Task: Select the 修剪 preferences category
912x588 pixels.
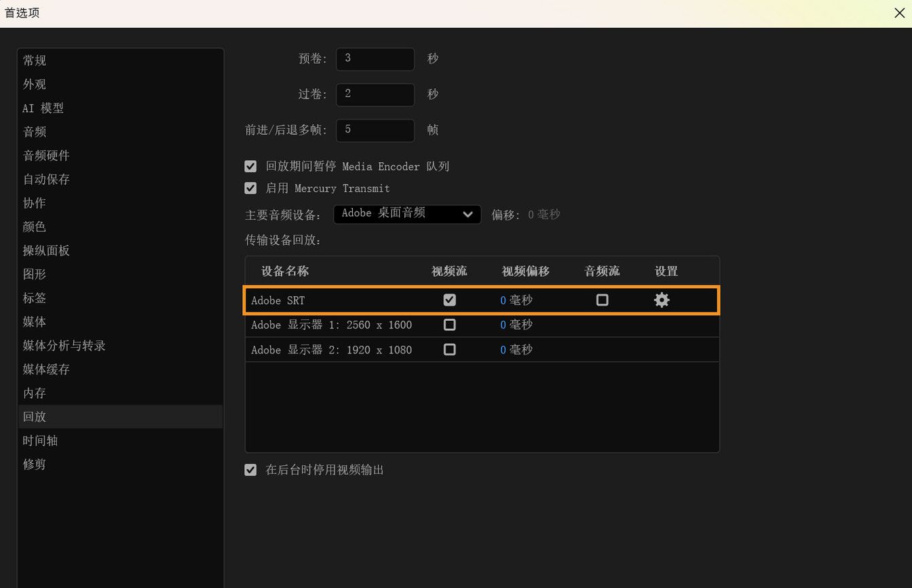Action: [34, 464]
